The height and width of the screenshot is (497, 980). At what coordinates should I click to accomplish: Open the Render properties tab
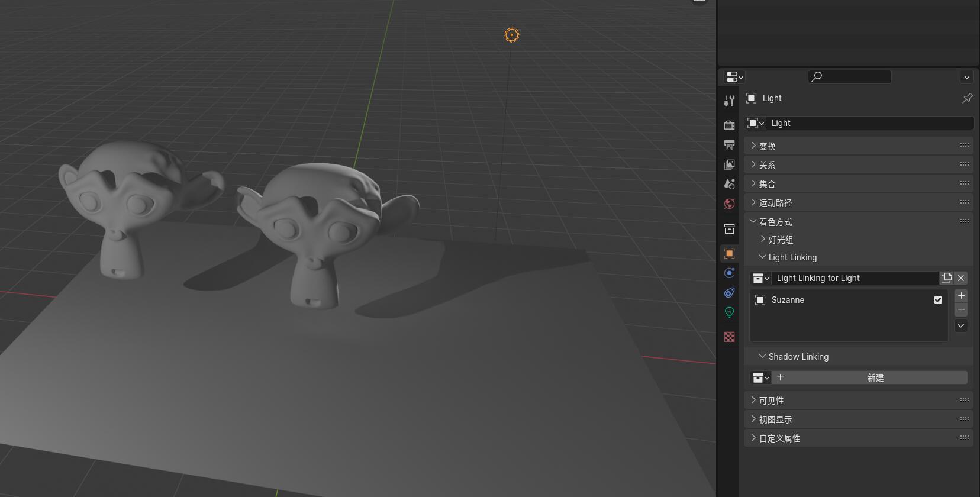coord(729,125)
